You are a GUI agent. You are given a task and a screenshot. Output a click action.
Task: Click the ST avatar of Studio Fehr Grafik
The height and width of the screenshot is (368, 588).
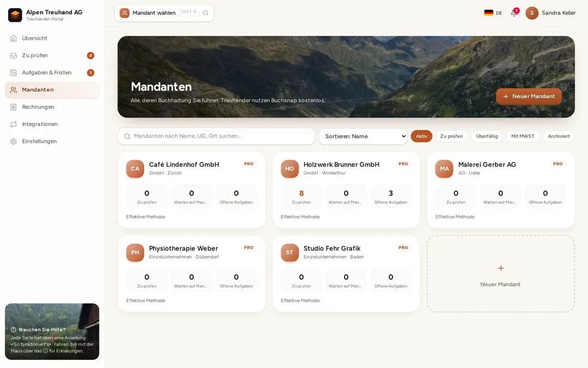pos(290,253)
